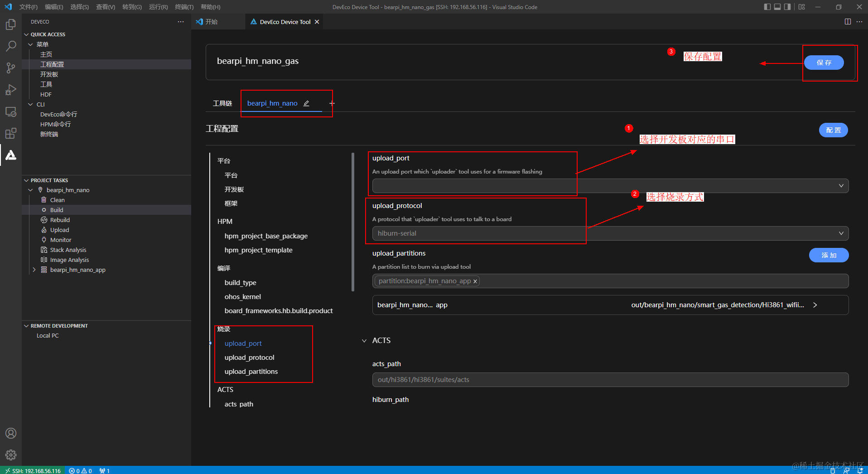868x474 pixels.
Task: Open the 查看(V) menu
Action: tap(106, 7)
